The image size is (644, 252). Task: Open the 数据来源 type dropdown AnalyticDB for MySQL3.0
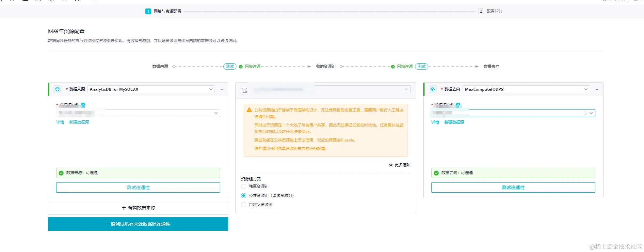coord(151,89)
